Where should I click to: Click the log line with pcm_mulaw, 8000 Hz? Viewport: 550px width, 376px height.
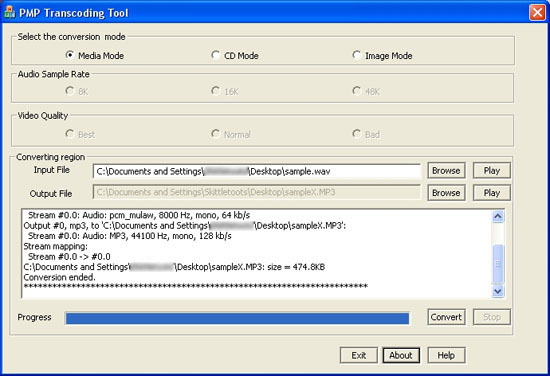[139, 215]
